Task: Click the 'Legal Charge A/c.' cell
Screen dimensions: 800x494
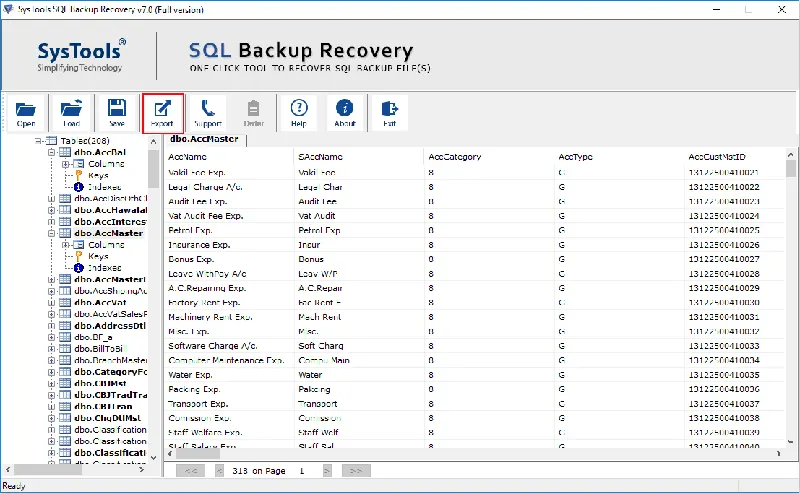Action: point(229,187)
